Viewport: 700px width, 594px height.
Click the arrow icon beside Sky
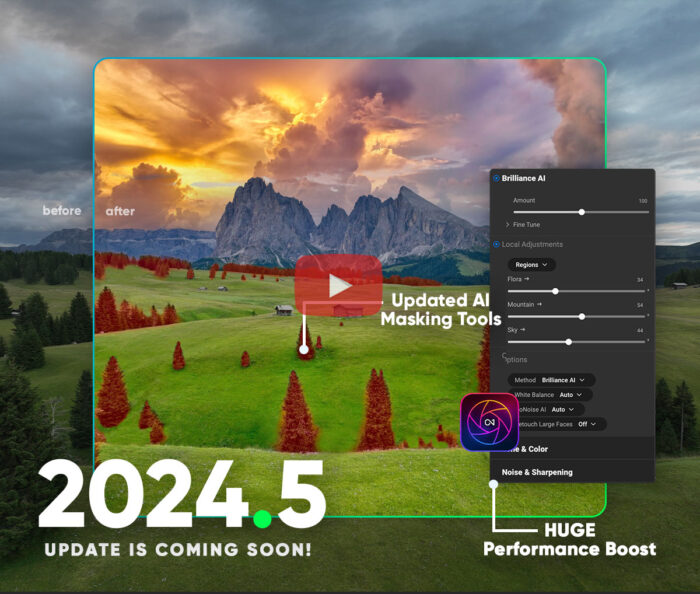pos(524,329)
